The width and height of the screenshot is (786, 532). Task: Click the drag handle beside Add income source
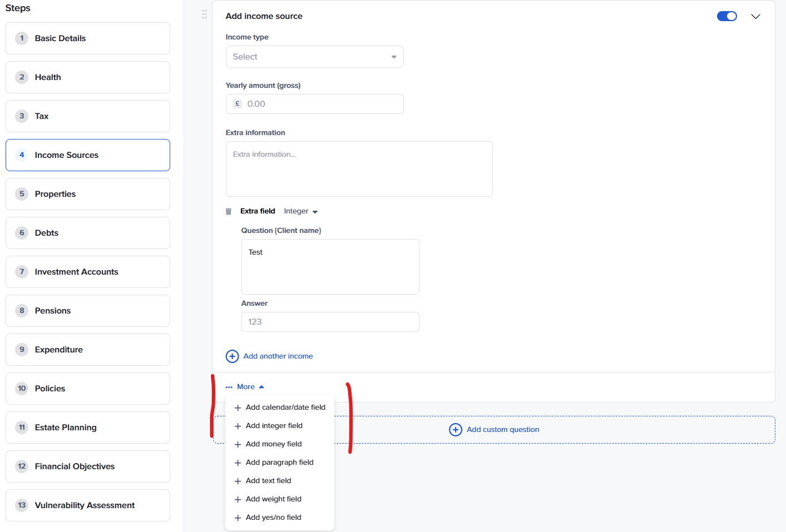pyautogui.click(x=204, y=14)
